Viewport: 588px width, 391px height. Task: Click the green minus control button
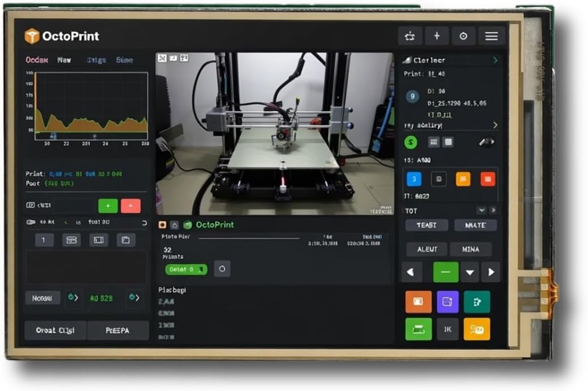click(x=446, y=272)
